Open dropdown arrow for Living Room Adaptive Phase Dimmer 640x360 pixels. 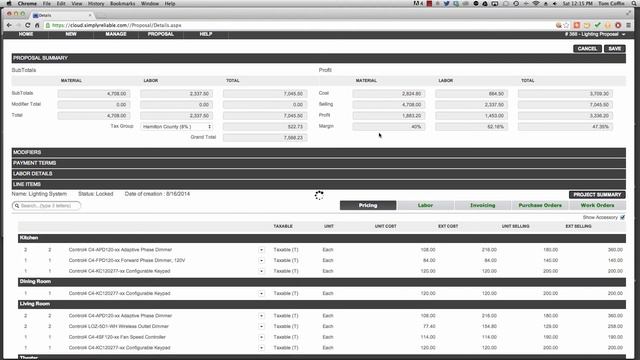pyautogui.click(x=261, y=316)
